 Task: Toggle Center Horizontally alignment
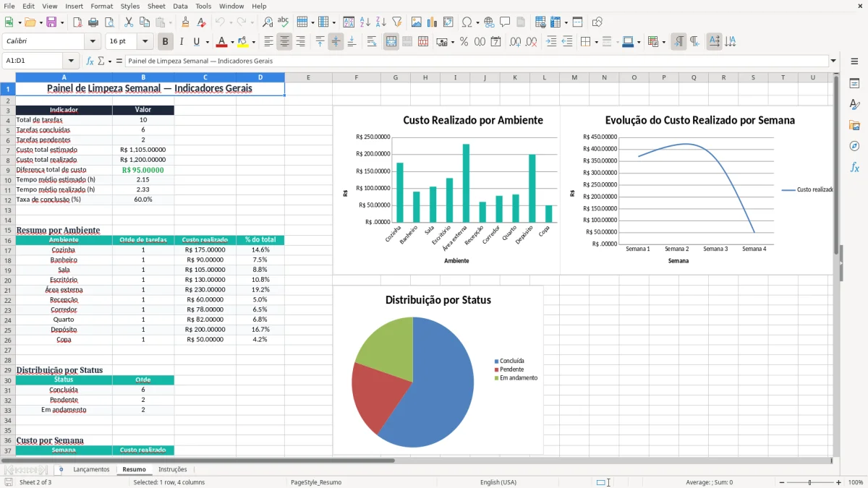284,42
